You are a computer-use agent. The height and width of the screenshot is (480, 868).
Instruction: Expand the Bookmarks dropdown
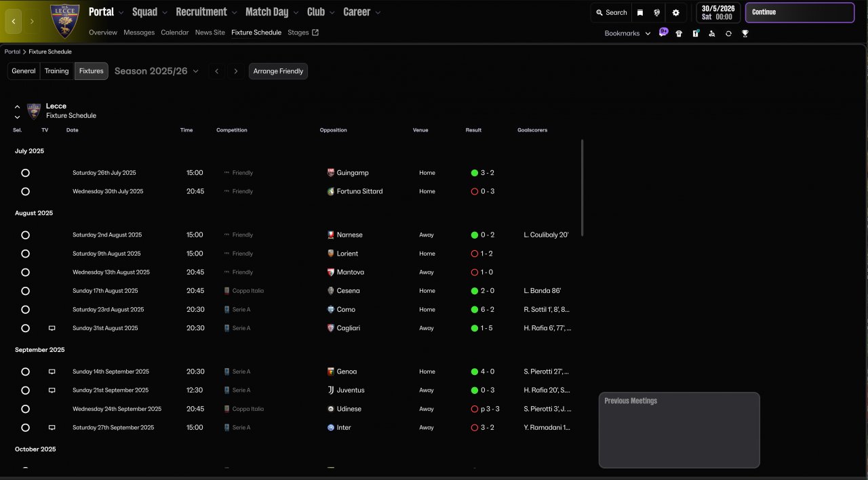click(627, 33)
